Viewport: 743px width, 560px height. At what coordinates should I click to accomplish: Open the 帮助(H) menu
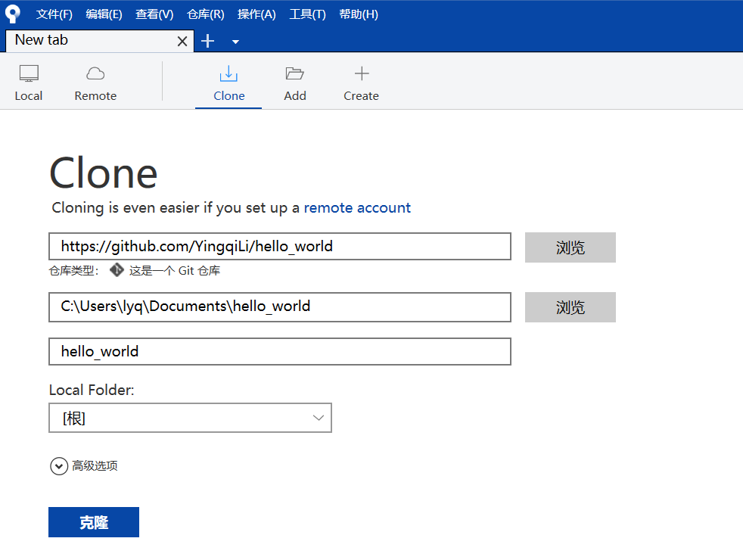(x=358, y=14)
